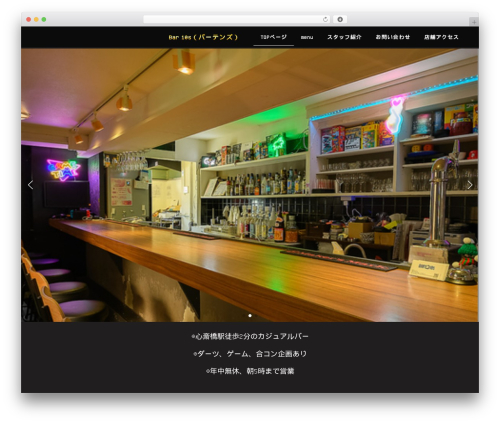Maximize the window with the green button
Image resolution: width=500 pixels, height=423 pixels.
(x=44, y=20)
